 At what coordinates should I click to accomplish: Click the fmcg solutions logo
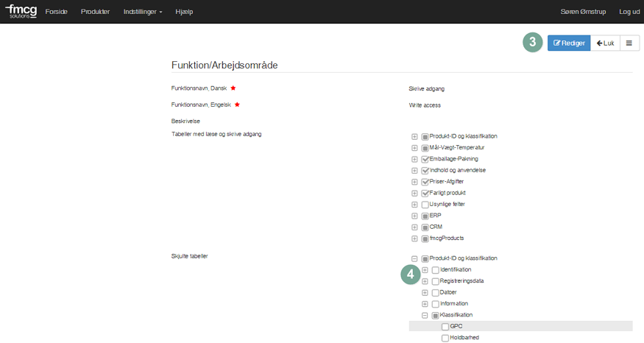pyautogui.click(x=21, y=11)
